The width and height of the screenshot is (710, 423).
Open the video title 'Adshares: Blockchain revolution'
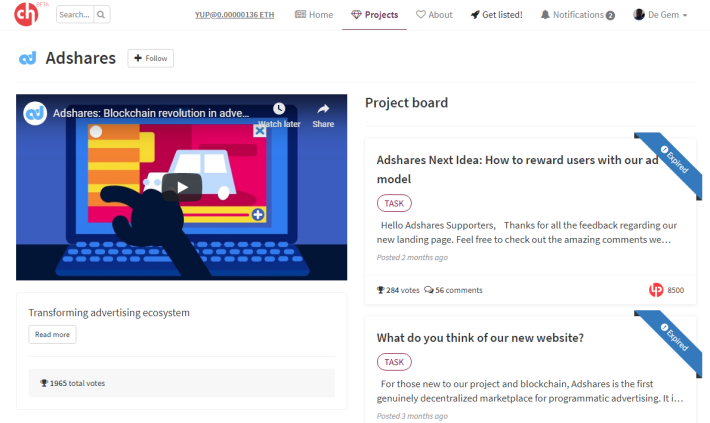pyautogui.click(x=151, y=113)
